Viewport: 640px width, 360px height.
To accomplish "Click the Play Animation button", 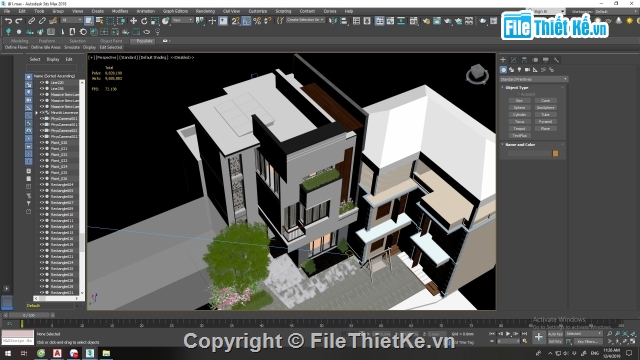I will point(508,334).
